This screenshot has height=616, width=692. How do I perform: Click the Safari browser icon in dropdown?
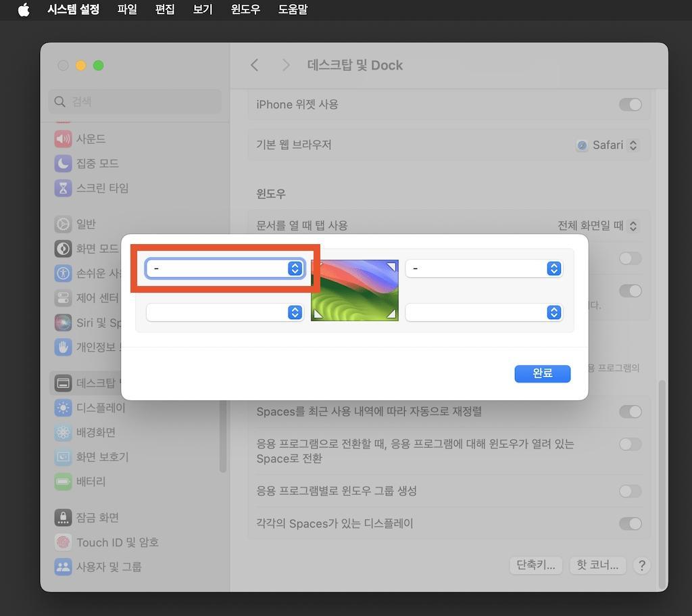click(582, 145)
